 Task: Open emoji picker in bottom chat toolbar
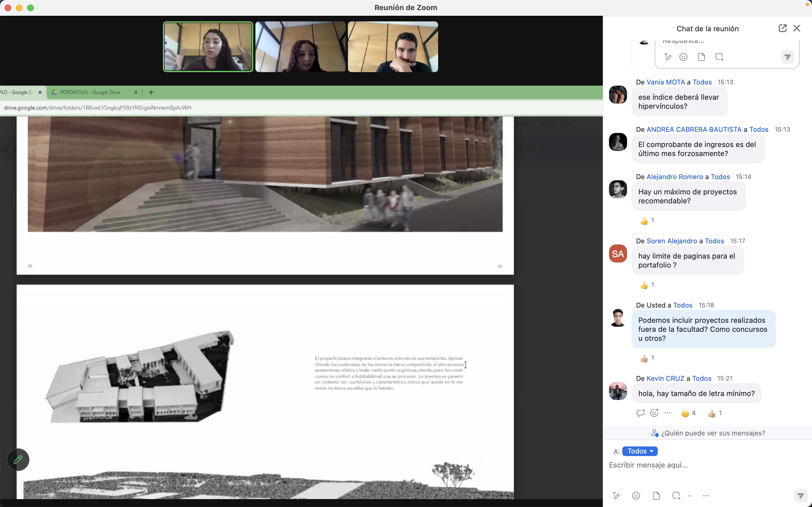[636, 496]
